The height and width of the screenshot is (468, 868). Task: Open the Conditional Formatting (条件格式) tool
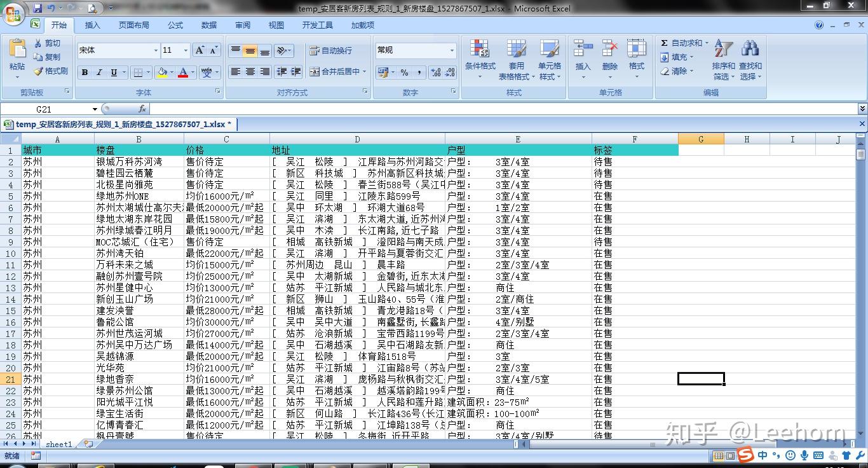(x=480, y=56)
